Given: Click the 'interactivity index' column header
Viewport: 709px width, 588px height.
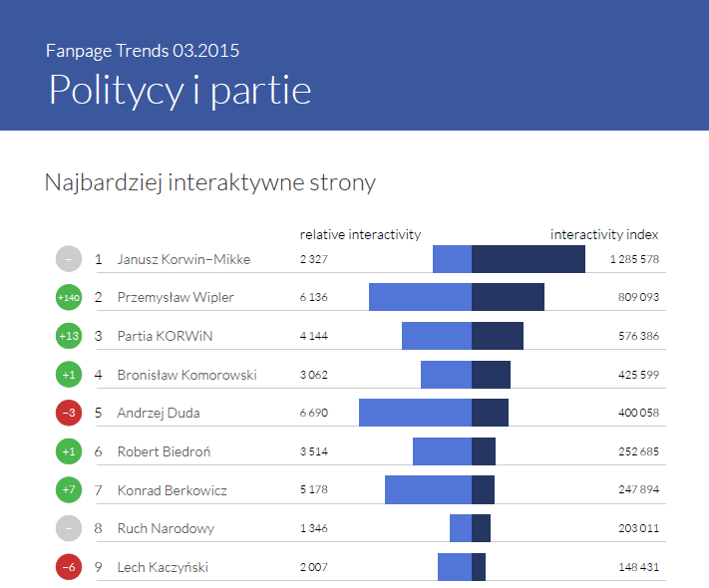Looking at the screenshot, I should 604,235.
